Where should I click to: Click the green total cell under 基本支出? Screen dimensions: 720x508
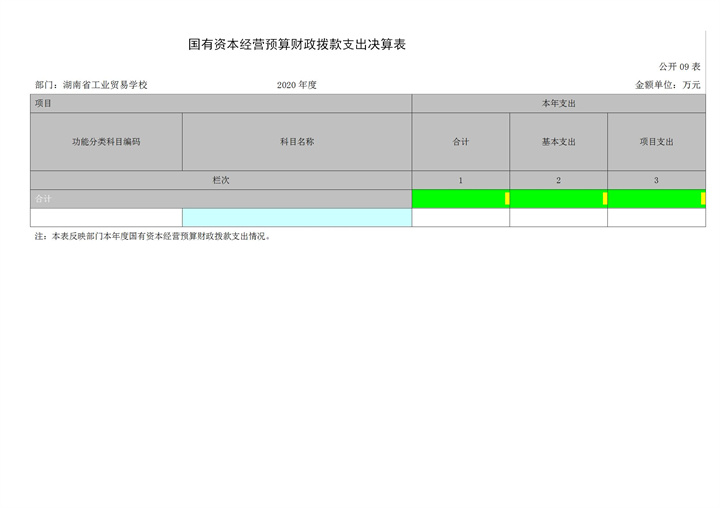click(558, 199)
